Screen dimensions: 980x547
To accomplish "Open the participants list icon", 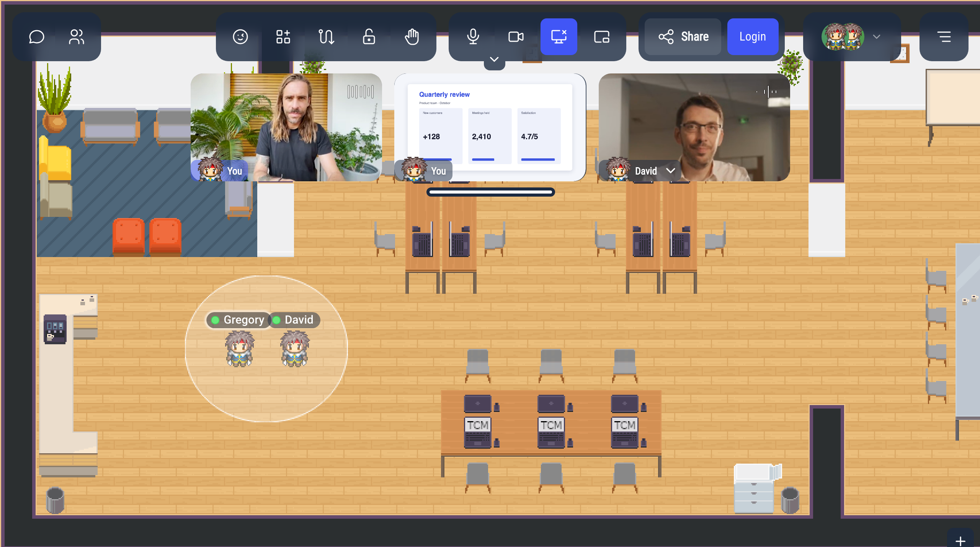I will 77,37.
